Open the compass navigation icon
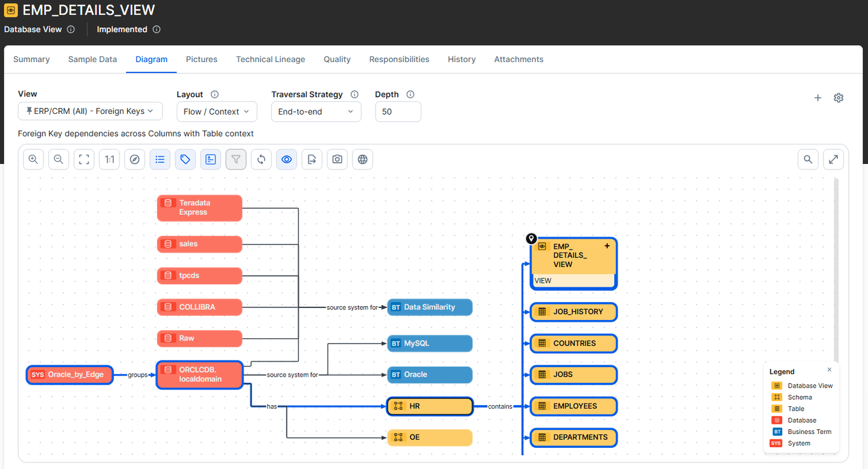The width and height of the screenshot is (868, 469). tap(134, 160)
